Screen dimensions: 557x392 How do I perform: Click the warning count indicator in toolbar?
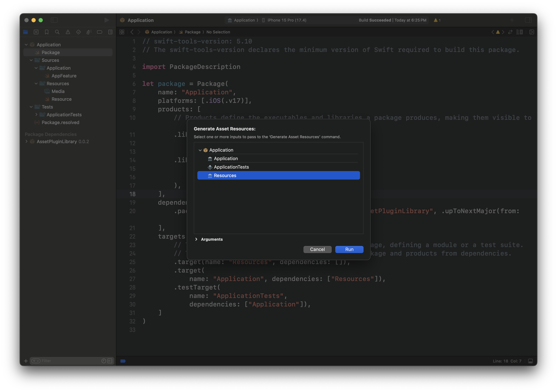coord(437,20)
